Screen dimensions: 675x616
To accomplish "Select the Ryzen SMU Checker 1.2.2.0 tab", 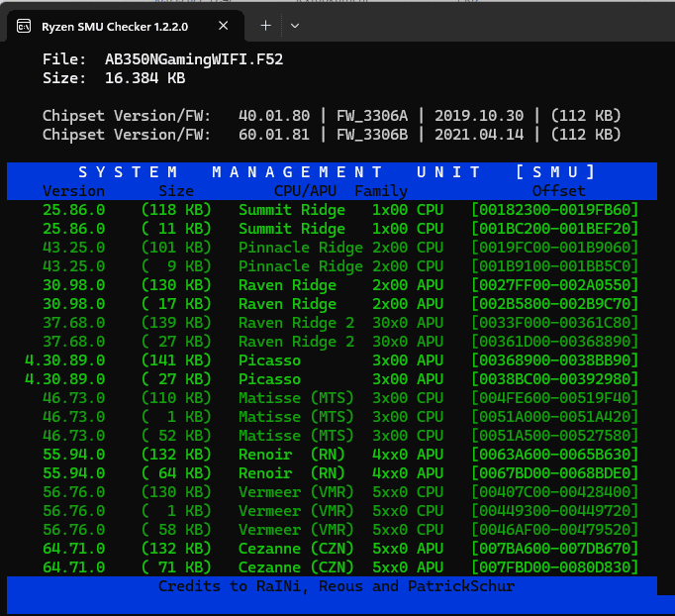I will 125,27.
